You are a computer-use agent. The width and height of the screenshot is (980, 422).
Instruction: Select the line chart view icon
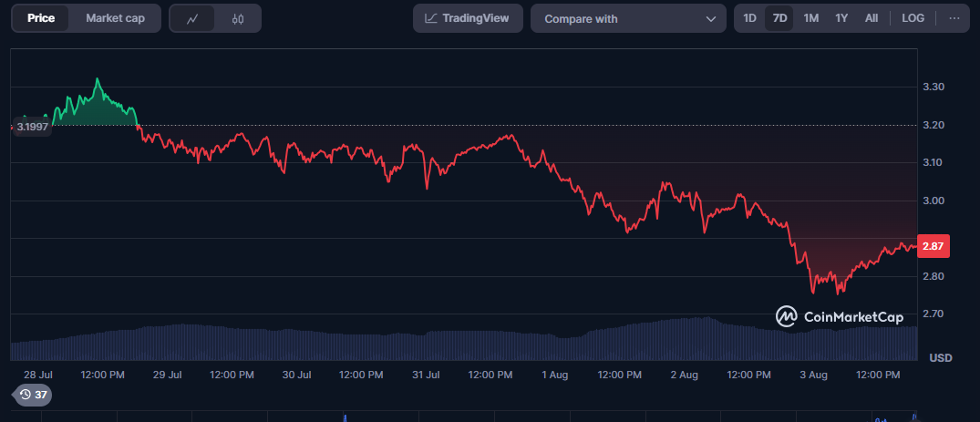(x=192, y=18)
